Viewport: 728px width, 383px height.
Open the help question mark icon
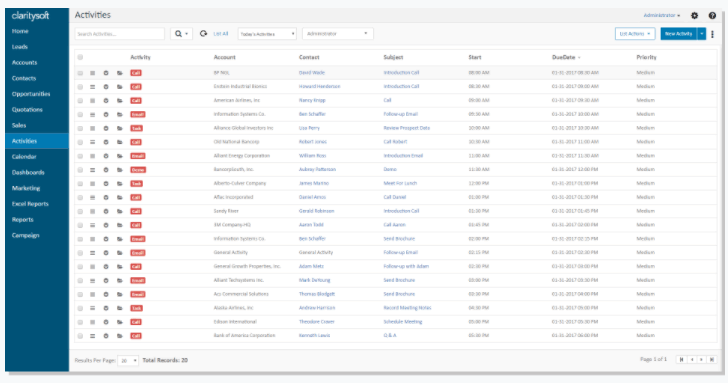coord(712,15)
